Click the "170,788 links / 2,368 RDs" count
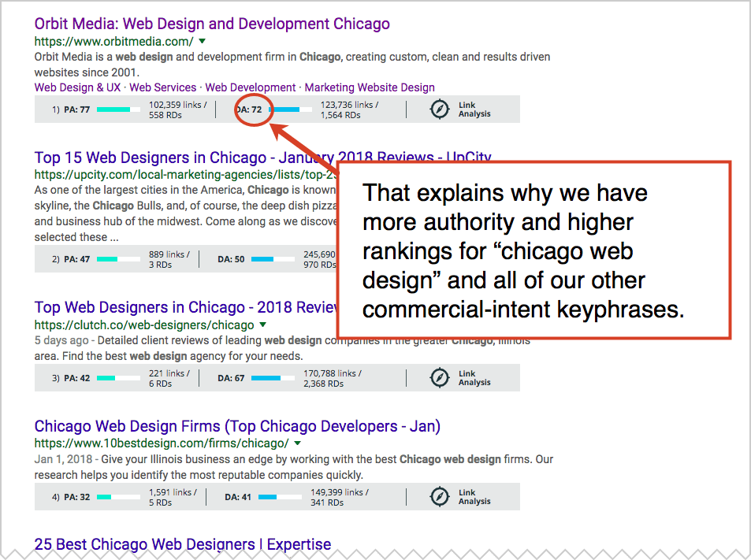 point(333,378)
